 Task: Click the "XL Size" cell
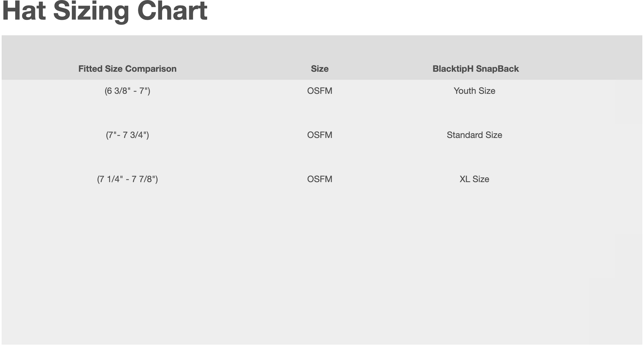[x=474, y=179]
